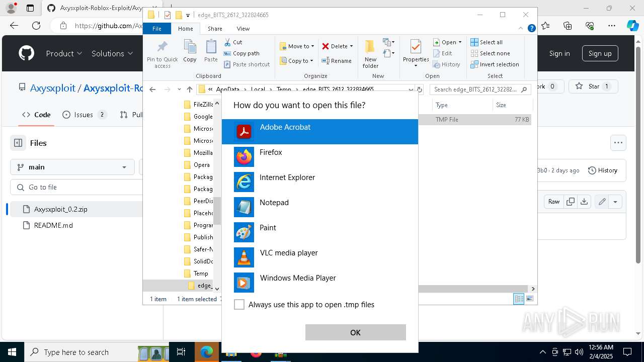Image resolution: width=644 pixels, height=362 pixels.
Task: Click Edit in the Open group
Action: [x=442, y=53]
